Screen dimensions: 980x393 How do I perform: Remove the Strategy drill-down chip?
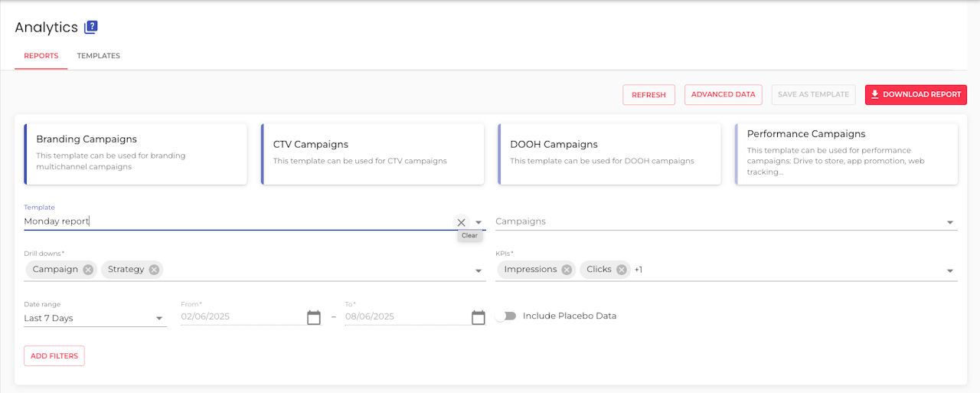click(x=154, y=270)
